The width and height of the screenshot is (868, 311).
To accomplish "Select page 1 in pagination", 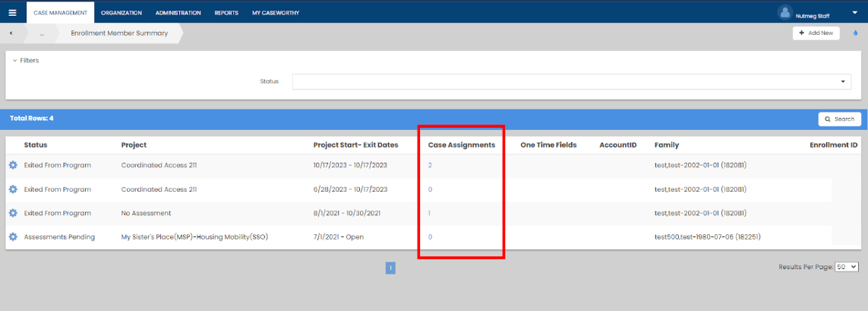I will point(390,268).
